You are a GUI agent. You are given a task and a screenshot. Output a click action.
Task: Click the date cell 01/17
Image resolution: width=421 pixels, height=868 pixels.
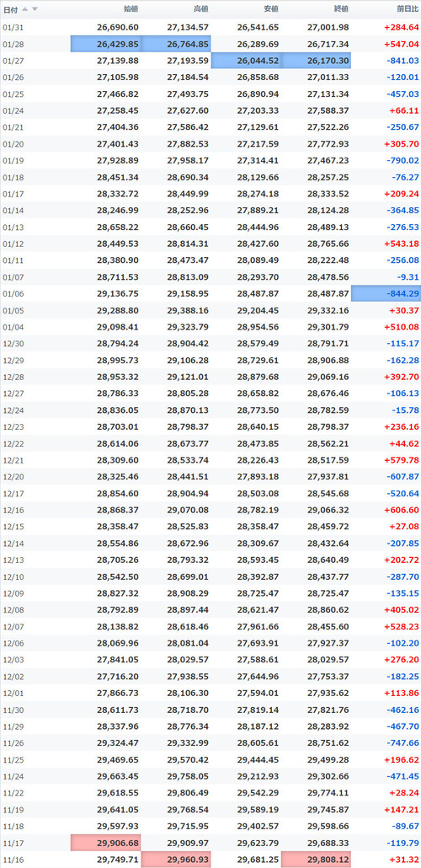12,195
